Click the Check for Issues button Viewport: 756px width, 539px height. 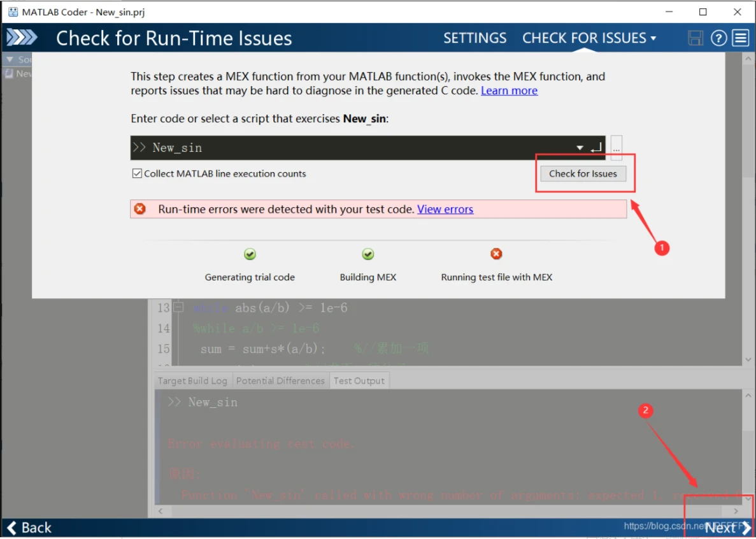tap(583, 173)
